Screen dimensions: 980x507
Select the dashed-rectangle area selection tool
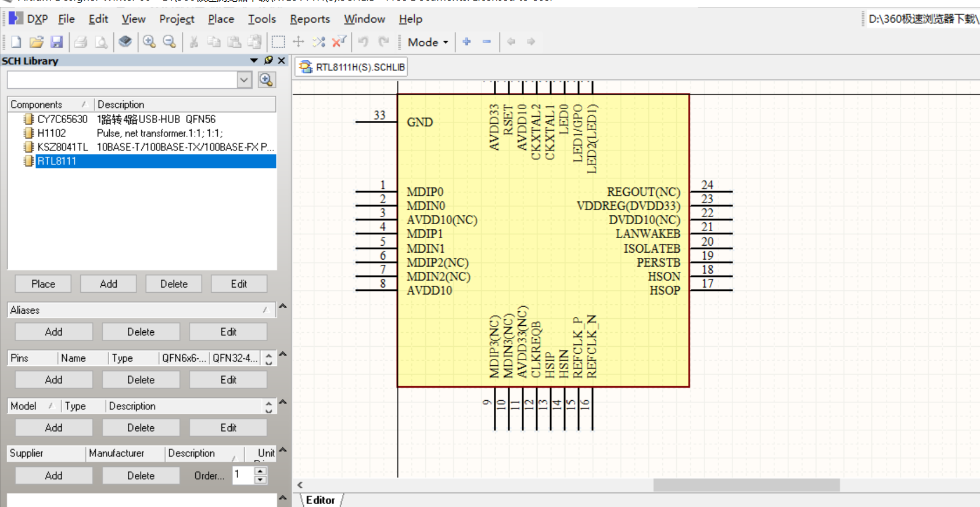[278, 42]
